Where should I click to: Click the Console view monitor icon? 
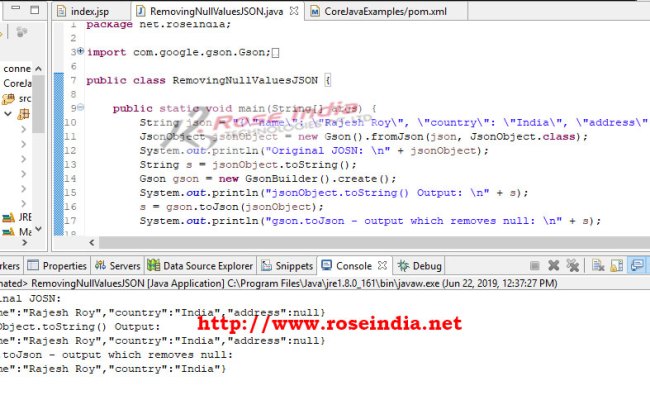pos(327,265)
